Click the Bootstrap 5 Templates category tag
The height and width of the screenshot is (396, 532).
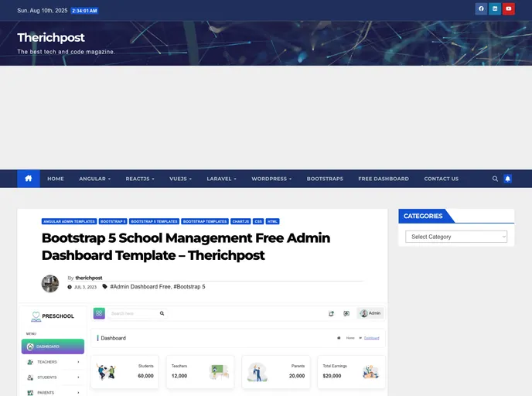[154, 221]
